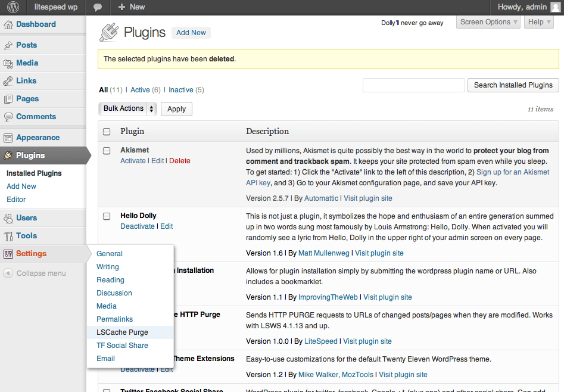The image size is (564, 392).
Task: Click the Add New button beside heading
Action: [x=191, y=33]
